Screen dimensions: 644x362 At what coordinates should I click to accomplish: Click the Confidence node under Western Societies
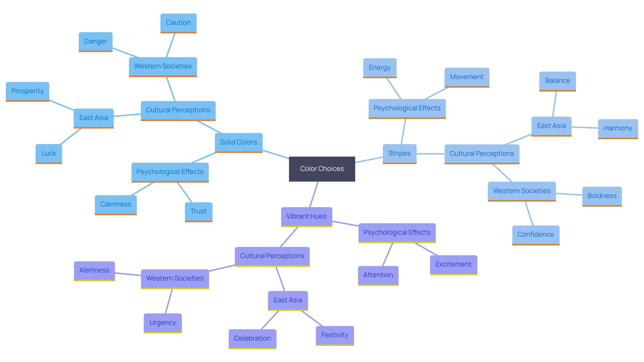point(535,234)
